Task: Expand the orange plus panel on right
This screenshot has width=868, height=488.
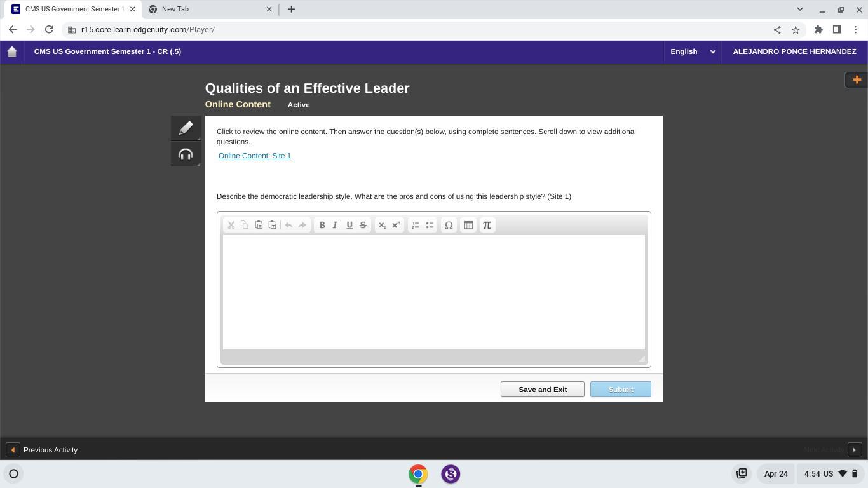Action: coord(856,80)
